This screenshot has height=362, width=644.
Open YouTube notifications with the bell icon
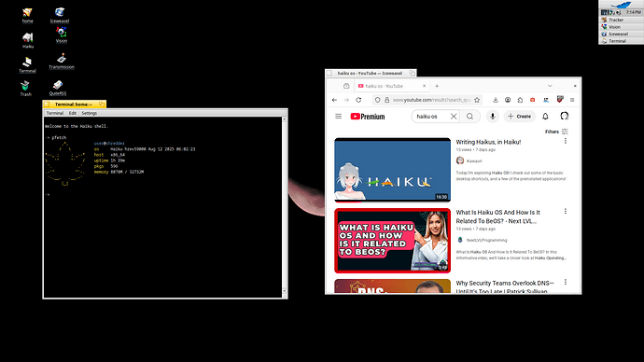[545, 117]
